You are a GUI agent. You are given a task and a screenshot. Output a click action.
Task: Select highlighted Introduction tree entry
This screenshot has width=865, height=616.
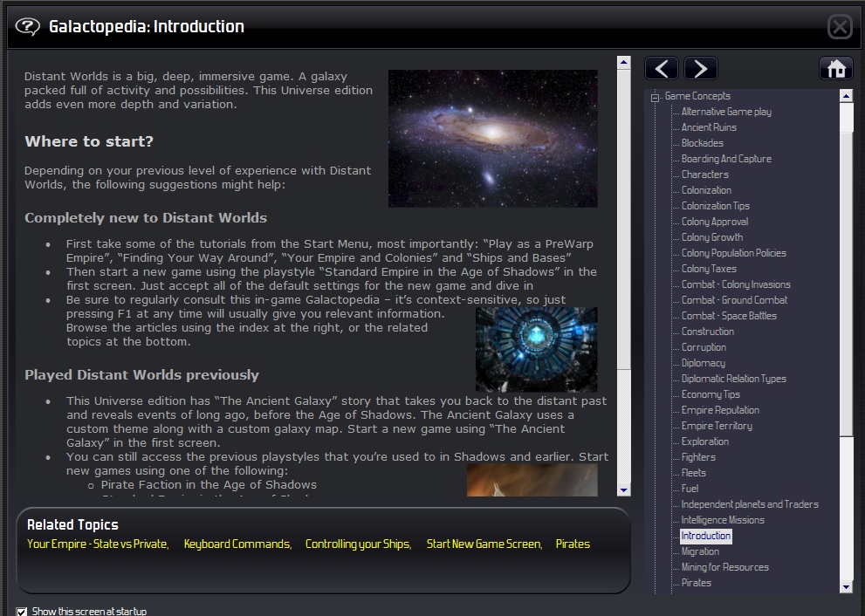pos(705,536)
